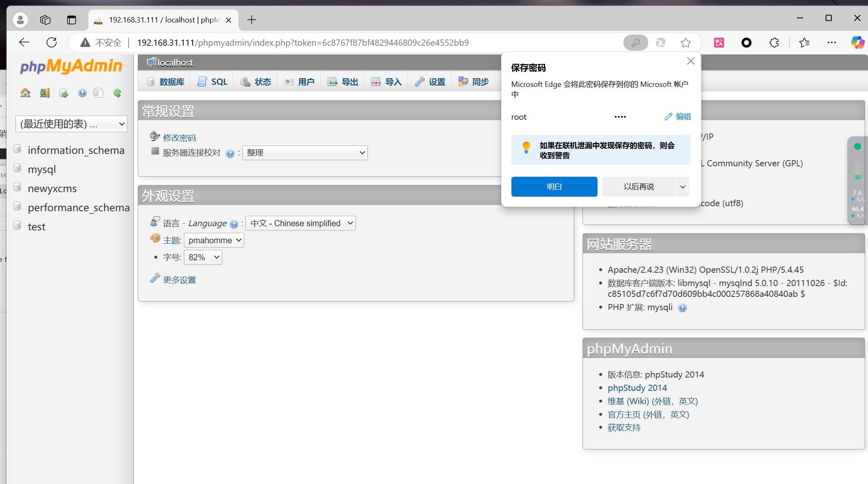Click the browser refresh button
Viewport: 868px width, 484px height.
point(52,42)
